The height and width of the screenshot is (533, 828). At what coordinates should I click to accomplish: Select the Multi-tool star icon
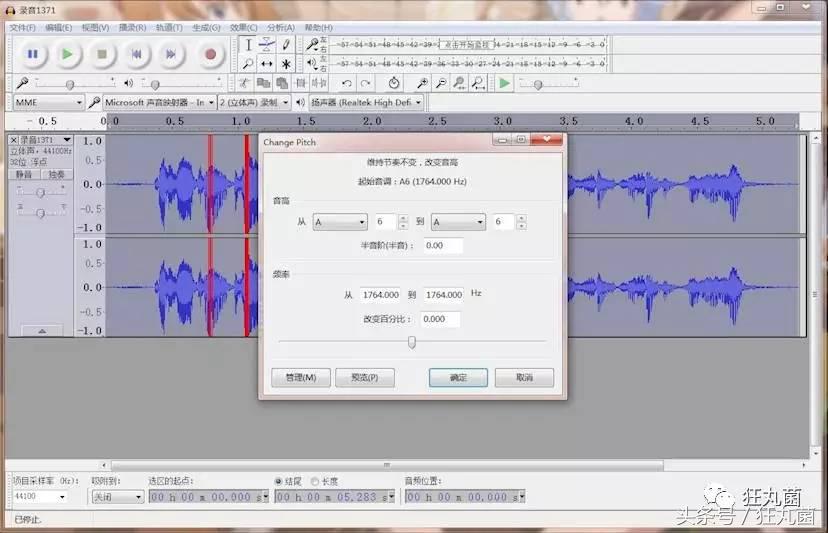pyautogui.click(x=287, y=64)
